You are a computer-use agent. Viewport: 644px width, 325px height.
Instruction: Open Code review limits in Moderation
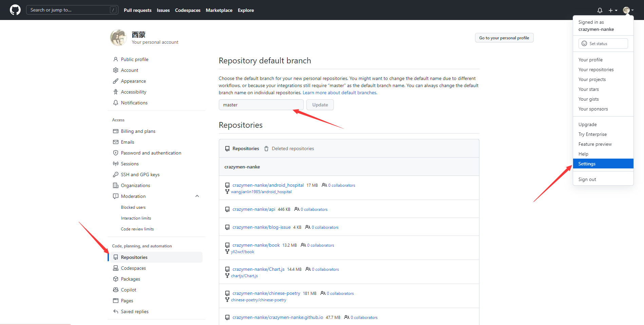[x=137, y=229]
